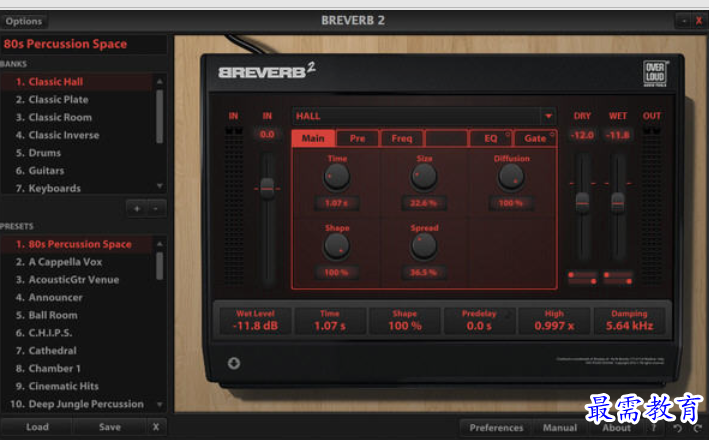This screenshot has width=709, height=440.
Task: Click the DRY value -12.0 field
Action: (x=582, y=135)
